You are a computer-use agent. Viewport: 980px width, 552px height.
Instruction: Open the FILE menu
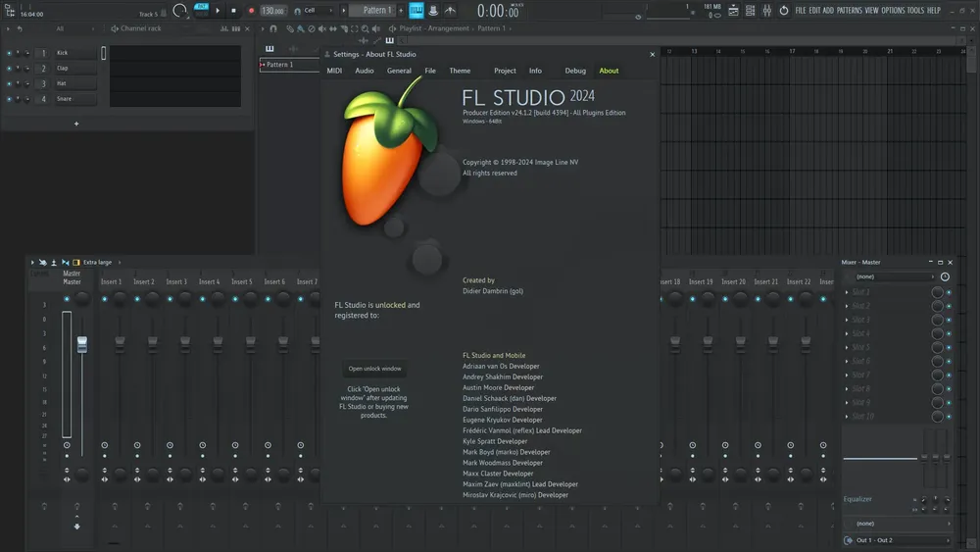(x=800, y=11)
